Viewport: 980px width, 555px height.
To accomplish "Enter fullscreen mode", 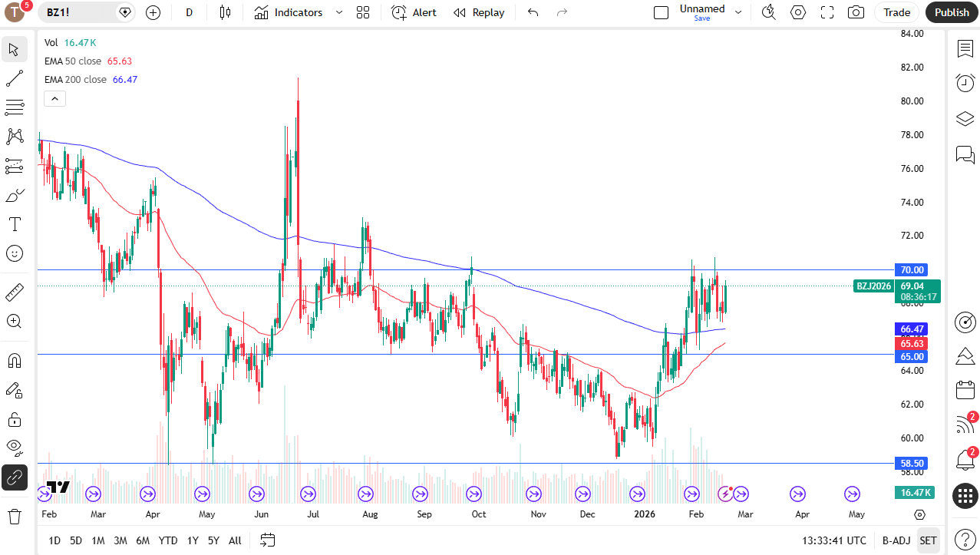I will pyautogui.click(x=827, y=12).
